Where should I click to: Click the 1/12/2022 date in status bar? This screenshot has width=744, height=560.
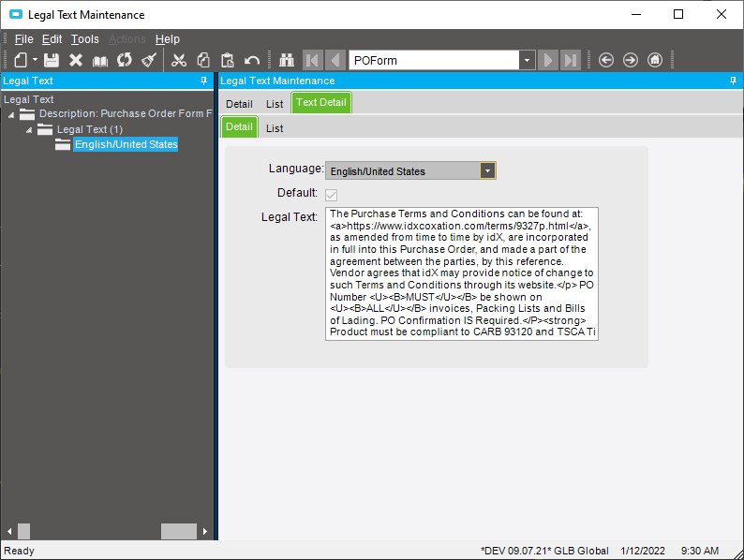[643, 551]
